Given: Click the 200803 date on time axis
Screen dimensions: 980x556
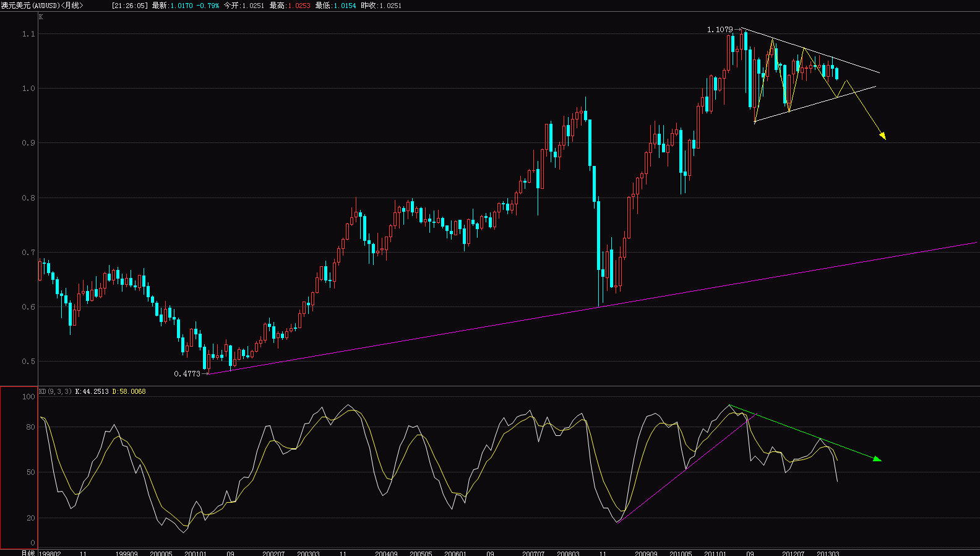Looking at the screenshot, I should (x=568, y=553).
